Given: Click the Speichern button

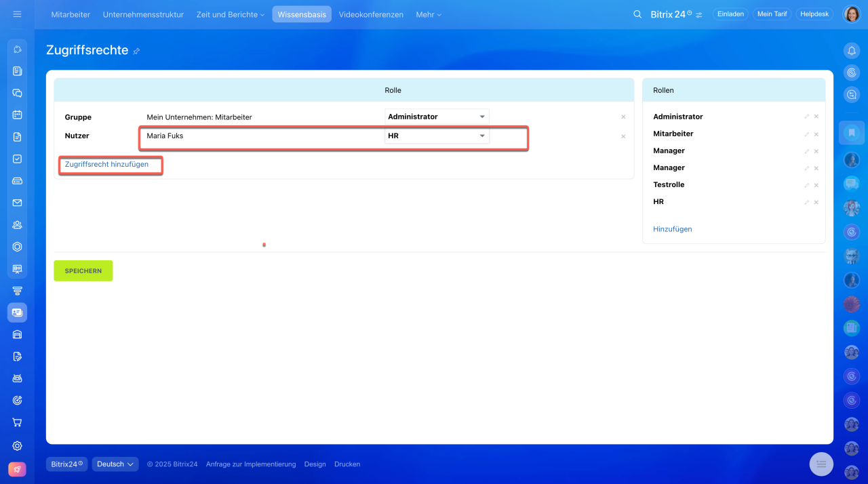Looking at the screenshot, I should pos(83,271).
